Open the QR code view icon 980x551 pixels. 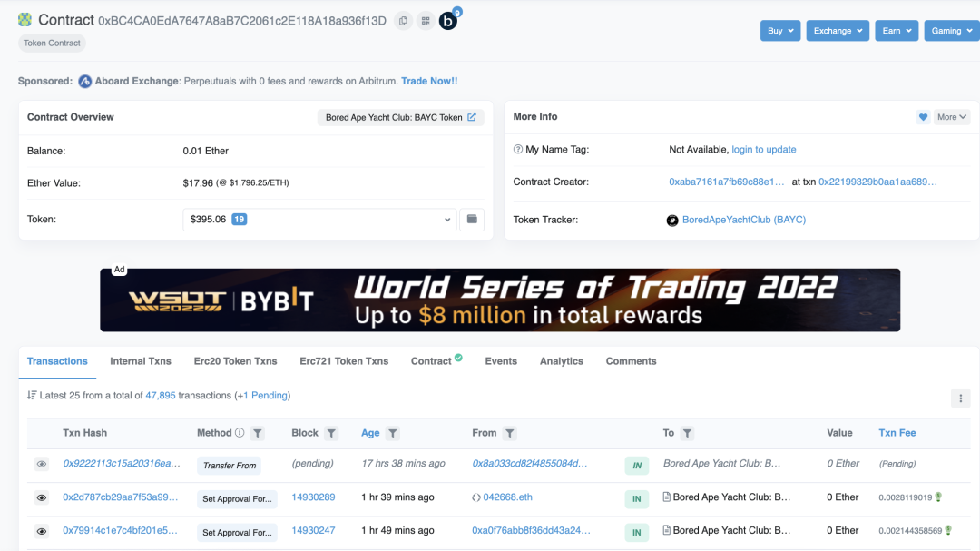(426, 21)
